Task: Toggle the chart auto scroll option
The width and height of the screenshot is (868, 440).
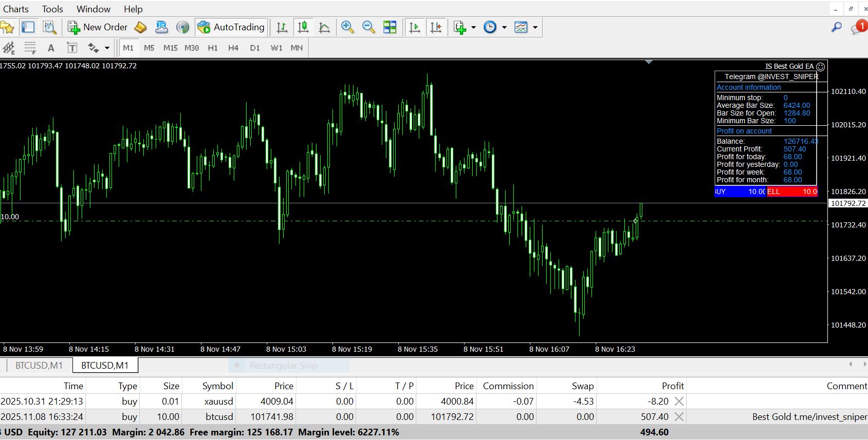Action: pos(414,27)
